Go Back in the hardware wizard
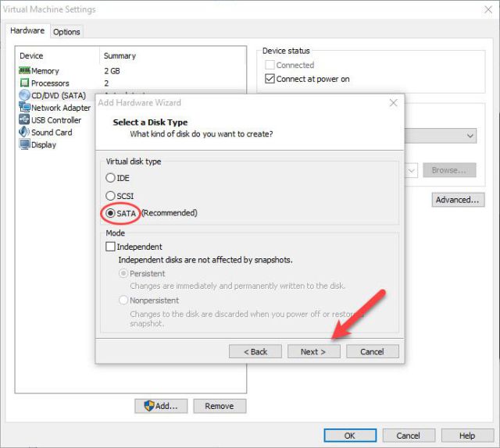The height and width of the screenshot is (448, 500). [255, 351]
